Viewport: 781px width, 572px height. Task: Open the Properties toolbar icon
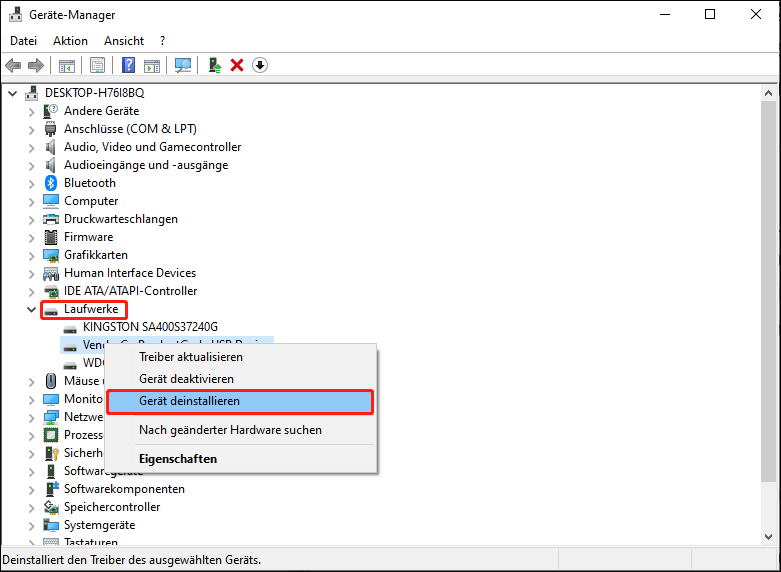pyautogui.click(x=98, y=65)
